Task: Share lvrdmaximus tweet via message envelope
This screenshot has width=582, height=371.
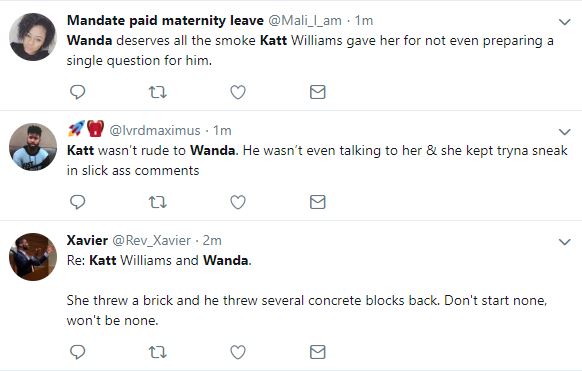Action: [318, 202]
